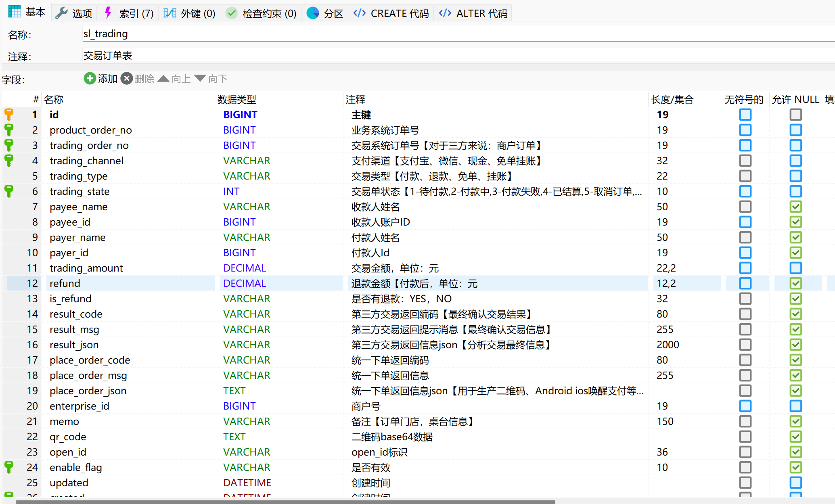Open the 索引 (7) tab
The image size is (835, 504).
click(128, 13)
